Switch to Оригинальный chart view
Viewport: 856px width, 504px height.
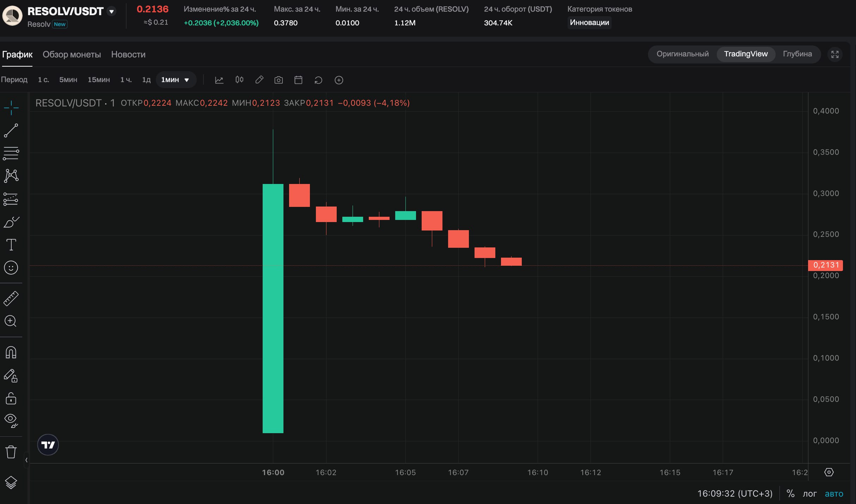pyautogui.click(x=683, y=54)
